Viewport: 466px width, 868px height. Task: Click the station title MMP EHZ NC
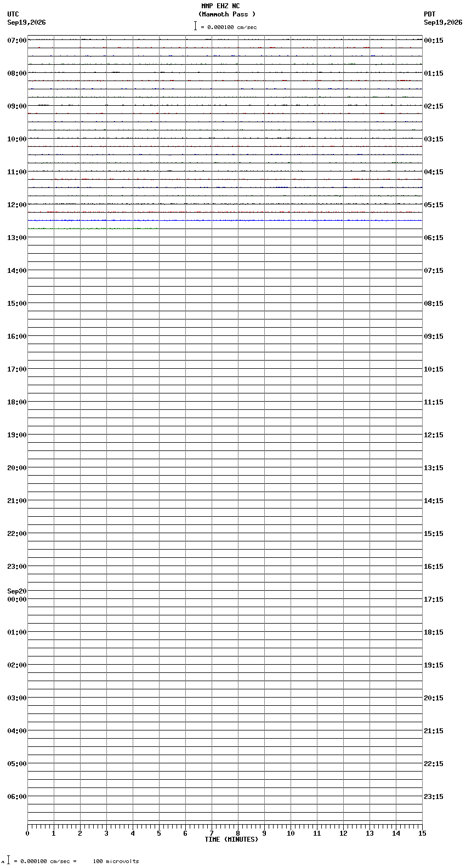coord(220,6)
